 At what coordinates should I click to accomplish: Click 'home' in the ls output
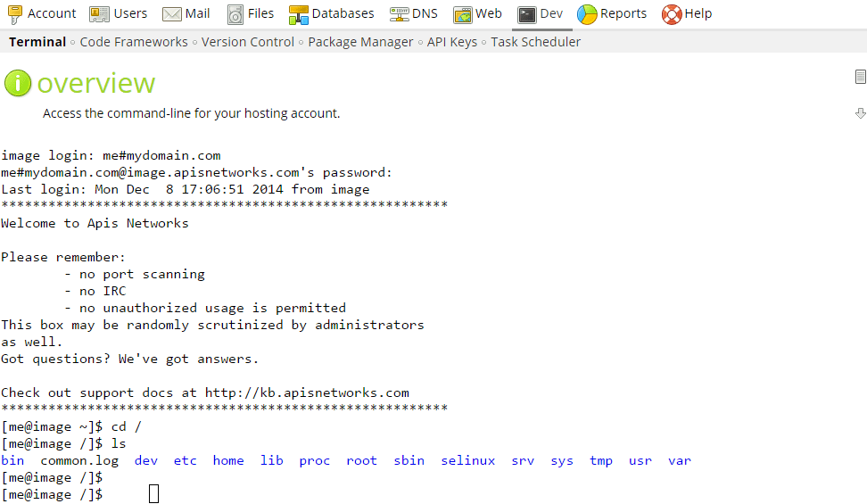click(228, 460)
